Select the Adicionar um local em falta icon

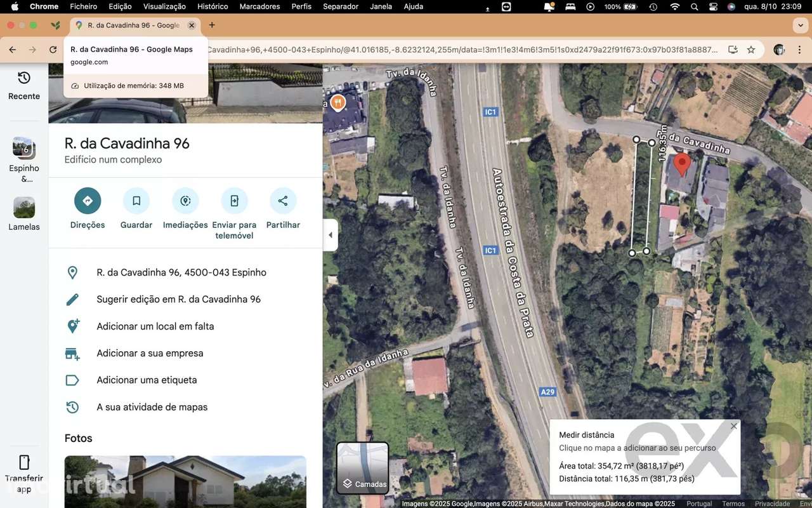point(72,326)
